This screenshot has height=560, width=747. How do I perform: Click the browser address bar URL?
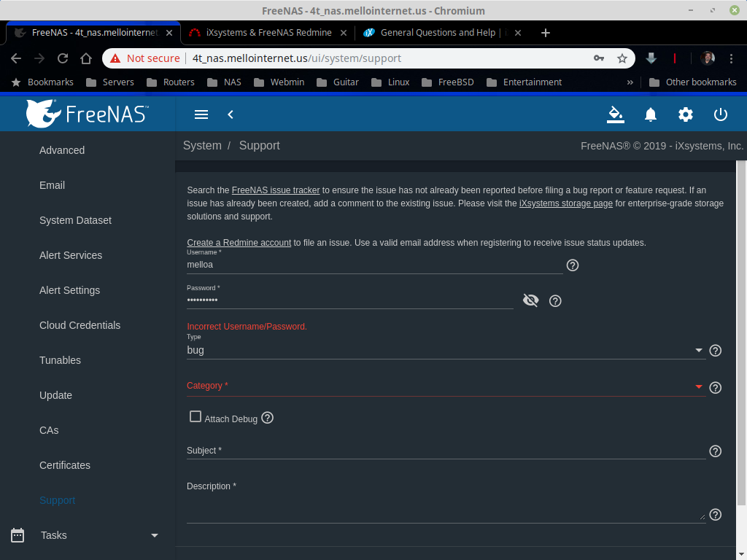click(x=297, y=58)
